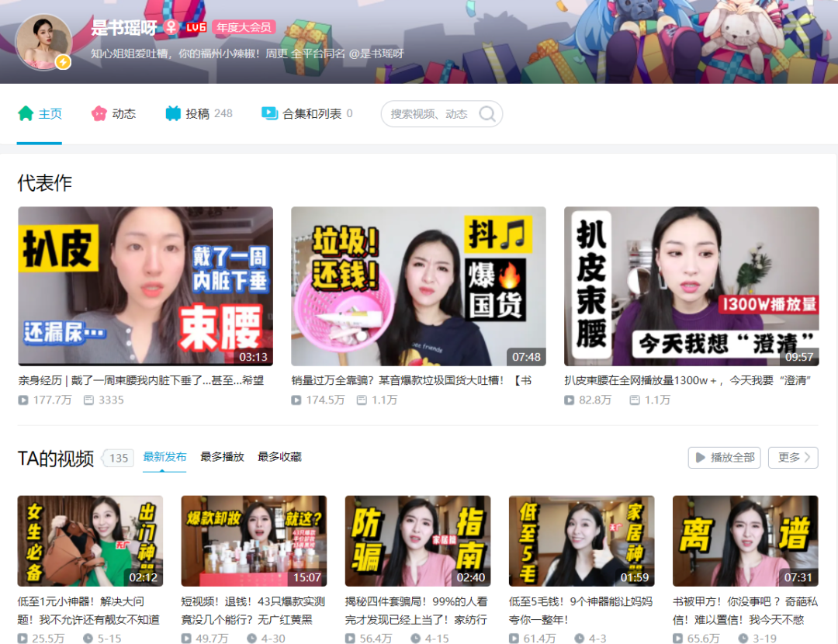
Task: Click play icon beside 56.4万
Action: pos(350,638)
